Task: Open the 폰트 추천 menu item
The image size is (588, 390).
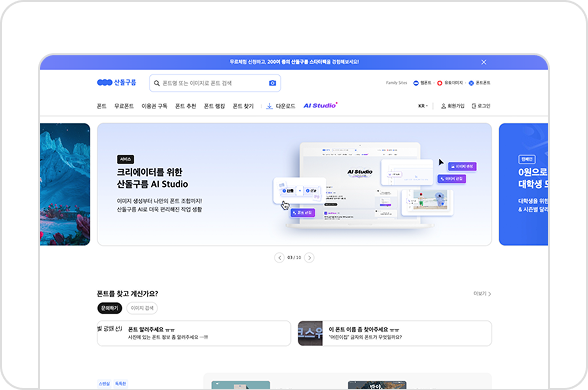Action: coord(186,106)
